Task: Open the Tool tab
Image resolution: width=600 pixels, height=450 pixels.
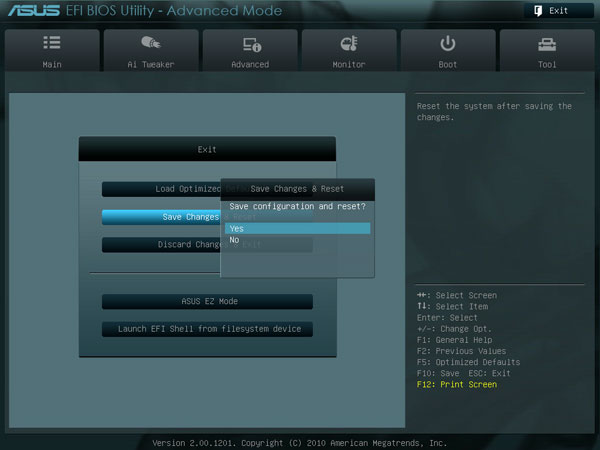Action: 547,50
